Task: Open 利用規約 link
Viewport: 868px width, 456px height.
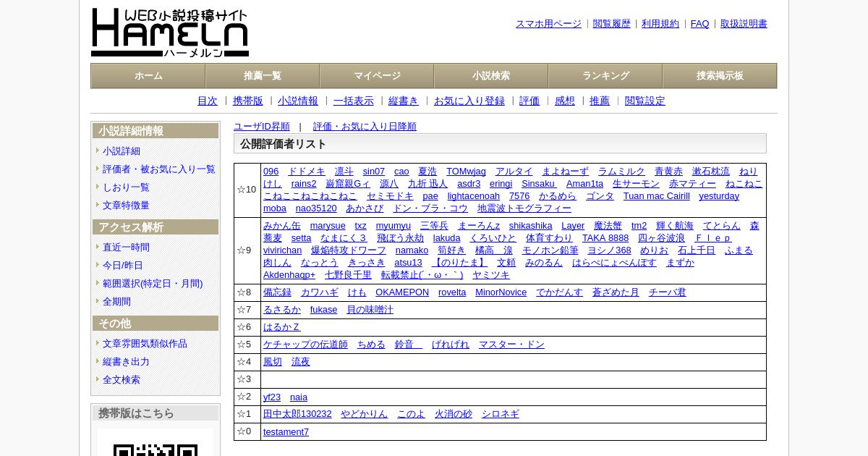Action: [x=660, y=24]
